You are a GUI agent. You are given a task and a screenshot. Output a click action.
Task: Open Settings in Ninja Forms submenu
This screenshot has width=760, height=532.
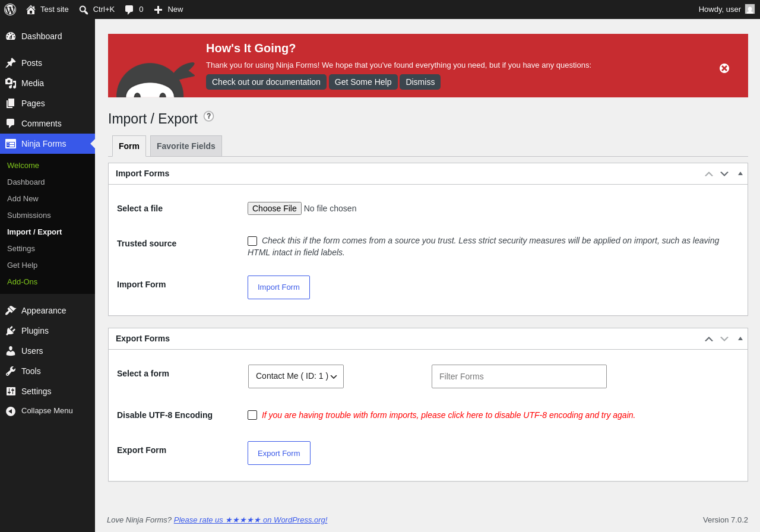(x=21, y=248)
